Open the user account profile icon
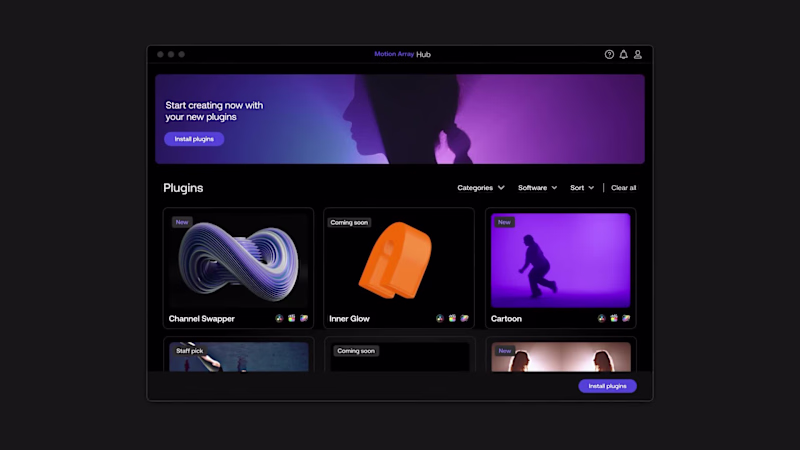The height and width of the screenshot is (450, 800). tap(638, 54)
